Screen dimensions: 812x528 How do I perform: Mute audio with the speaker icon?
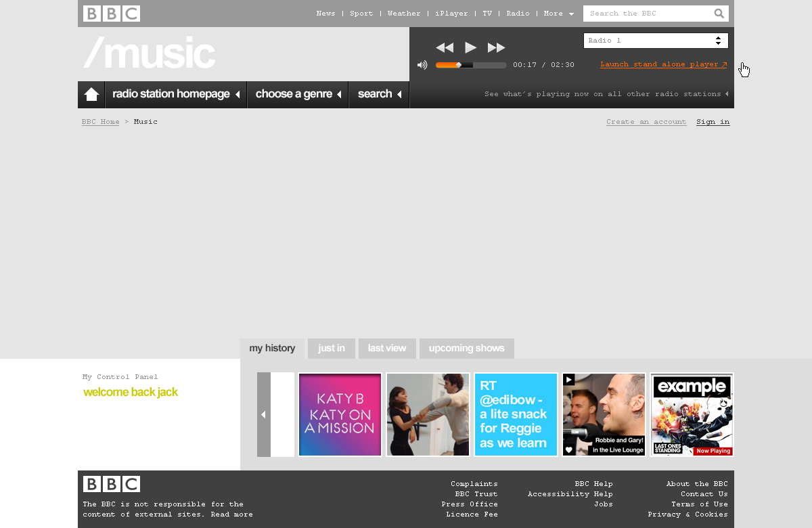(422, 65)
